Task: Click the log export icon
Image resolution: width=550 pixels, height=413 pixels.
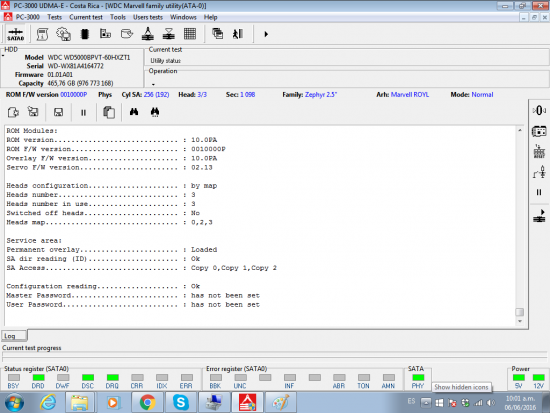Action: click(x=13, y=112)
